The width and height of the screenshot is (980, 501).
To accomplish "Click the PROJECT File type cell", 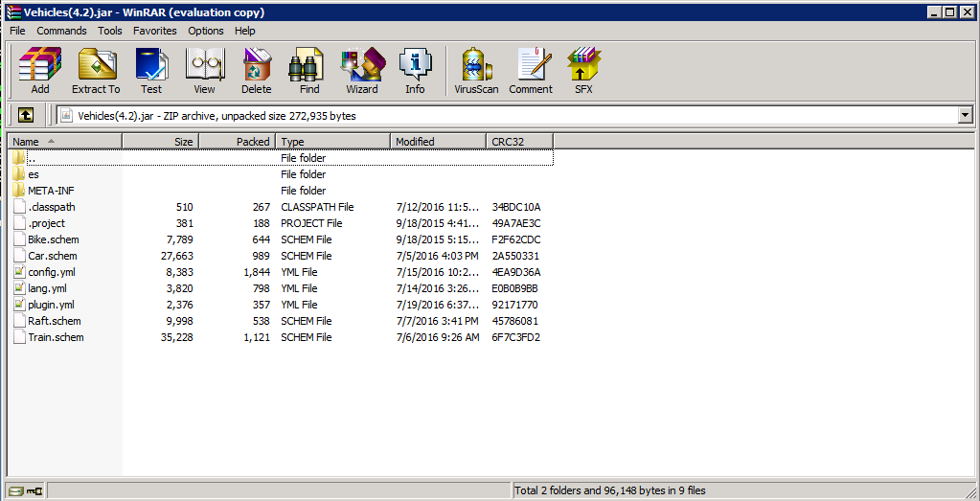I will click(x=311, y=223).
